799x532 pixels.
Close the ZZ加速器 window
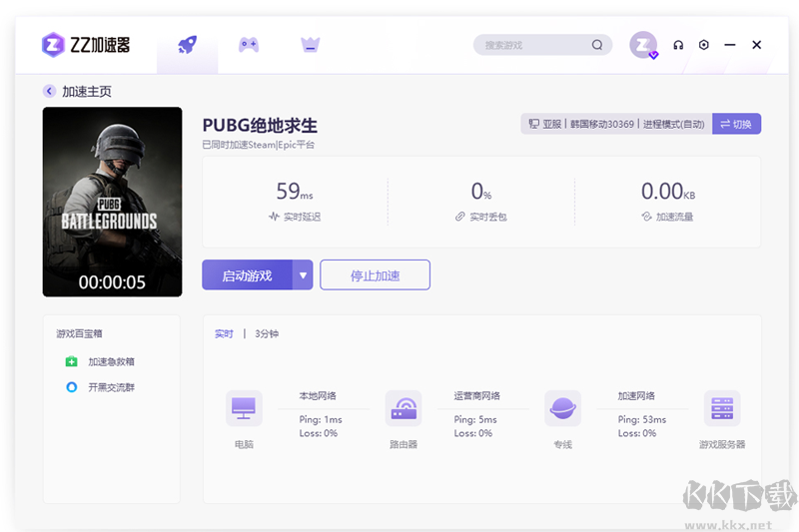(757, 45)
